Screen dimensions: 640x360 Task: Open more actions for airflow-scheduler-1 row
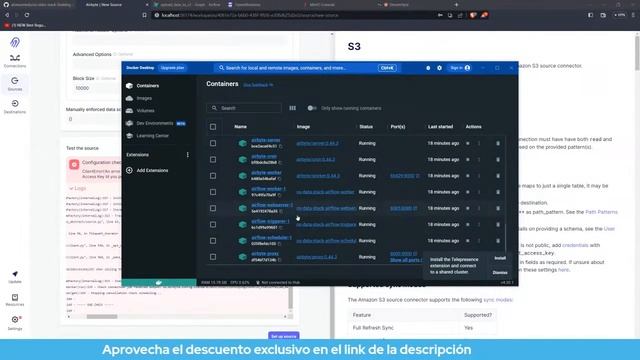pyautogui.click(x=479, y=241)
